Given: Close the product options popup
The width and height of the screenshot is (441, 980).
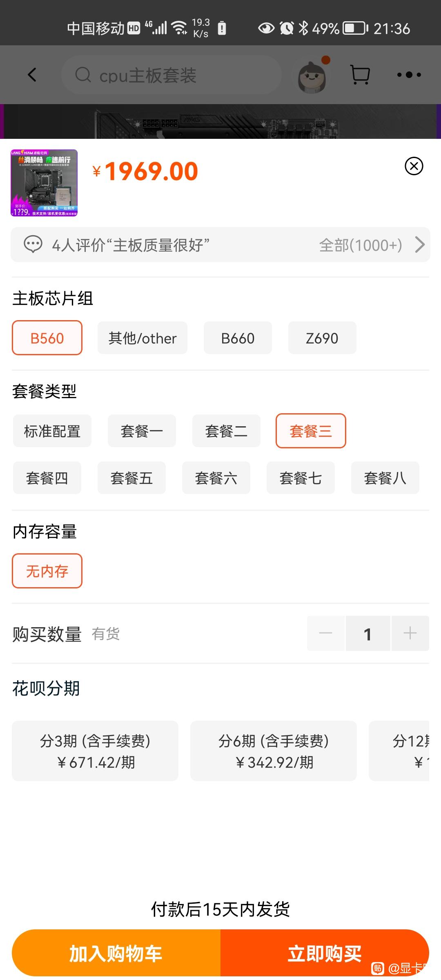Looking at the screenshot, I should (414, 166).
